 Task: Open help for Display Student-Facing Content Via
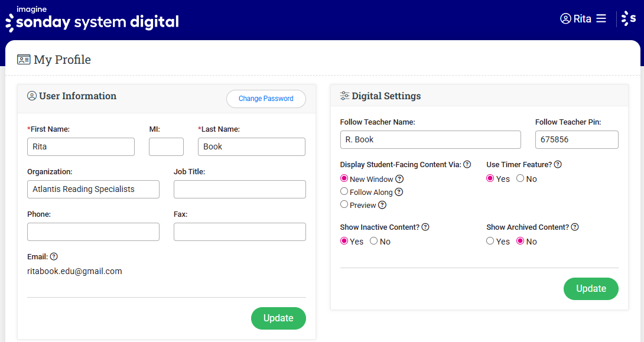467,164
